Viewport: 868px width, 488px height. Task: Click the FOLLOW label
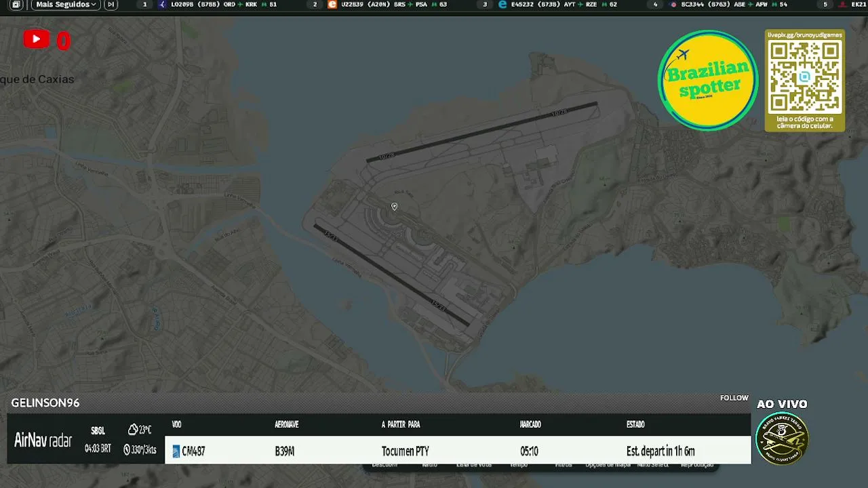point(734,398)
